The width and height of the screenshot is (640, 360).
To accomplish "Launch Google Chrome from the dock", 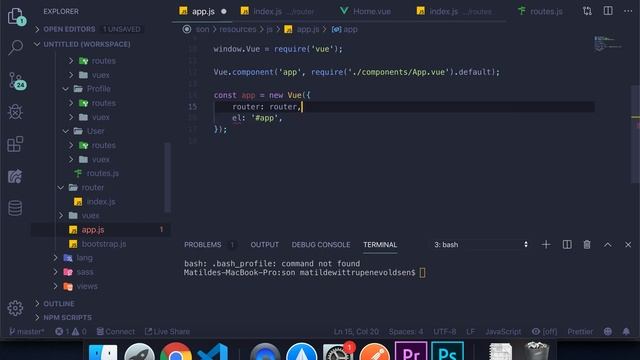I will tap(176, 352).
